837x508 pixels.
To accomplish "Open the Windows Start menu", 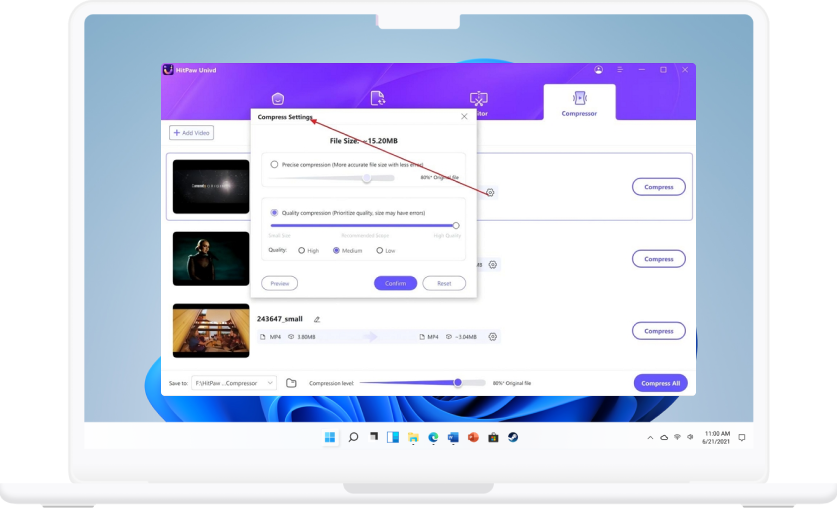I will [x=330, y=438].
